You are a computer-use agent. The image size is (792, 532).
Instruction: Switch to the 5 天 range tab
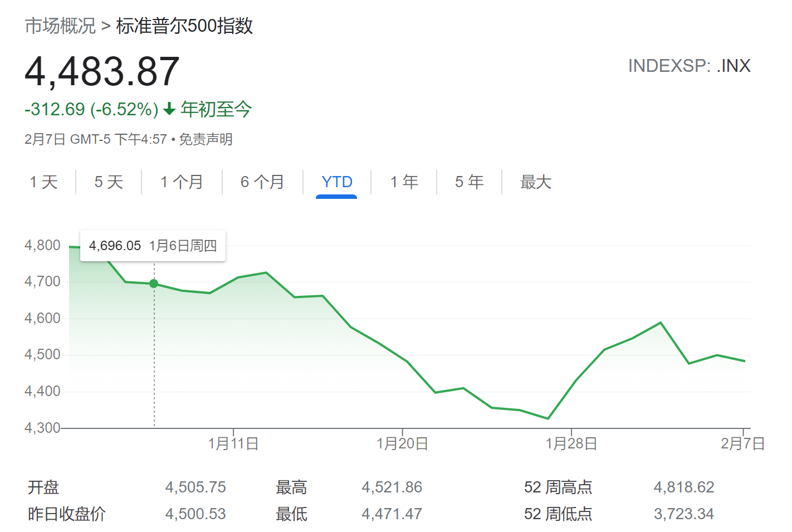coord(109,182)
